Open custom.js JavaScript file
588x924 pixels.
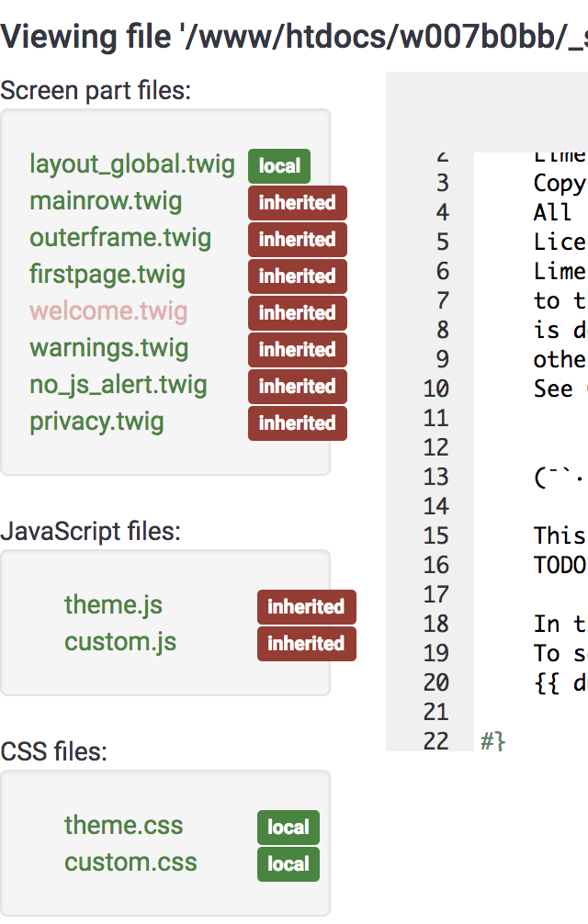(x=120, y=642)
